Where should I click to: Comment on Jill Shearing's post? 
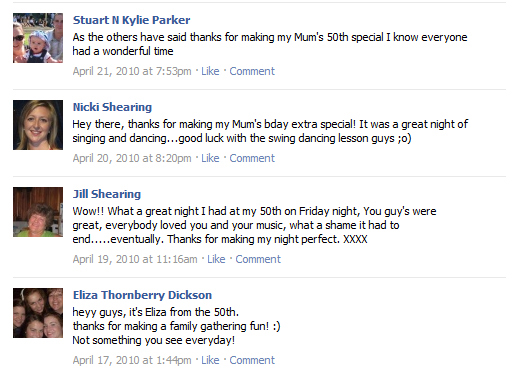click(258, 259)
